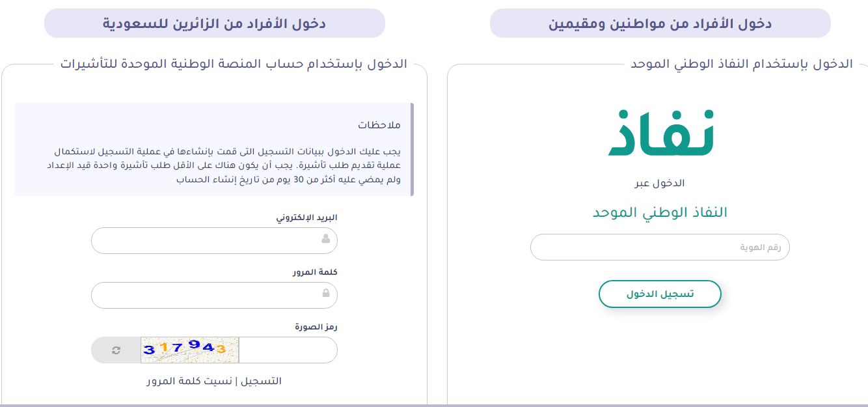Click the lock icon inside the password field
The height and width of the screenshot is (407, 868).
pos(325,295)
